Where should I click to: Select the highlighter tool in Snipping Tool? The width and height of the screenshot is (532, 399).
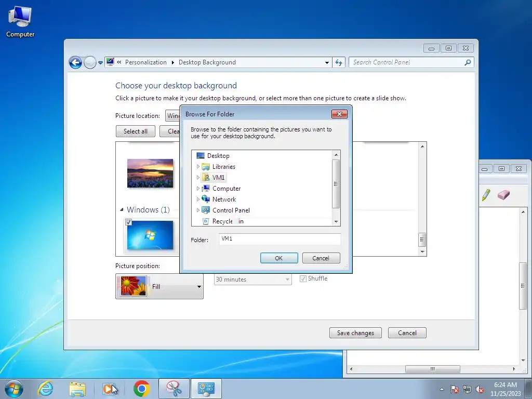coord(486,195)
